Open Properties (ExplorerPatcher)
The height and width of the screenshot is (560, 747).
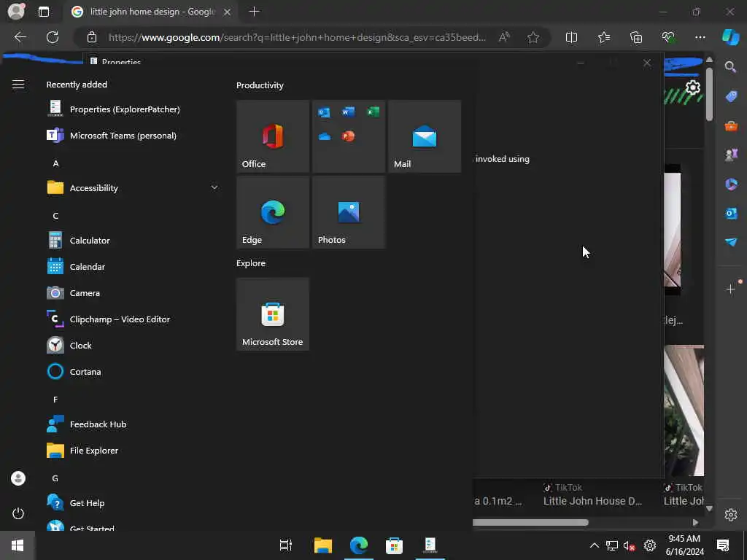[x=133, y=109]
